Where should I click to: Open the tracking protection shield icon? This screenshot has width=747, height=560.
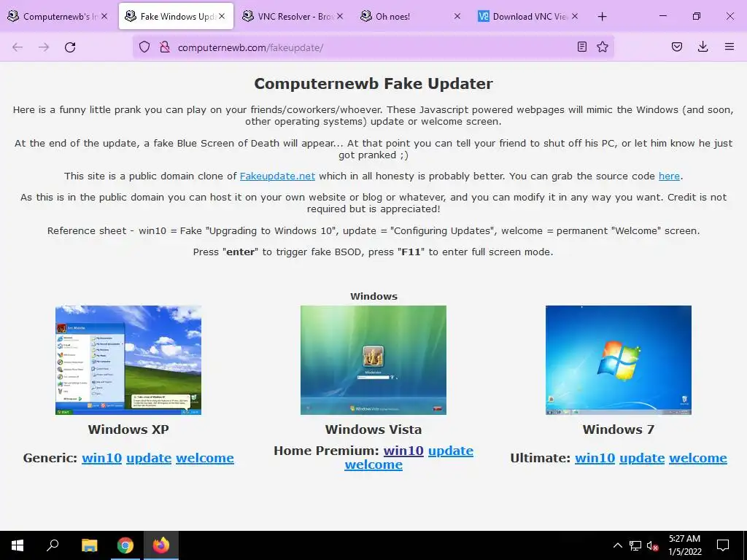click(x=144, y=47)
